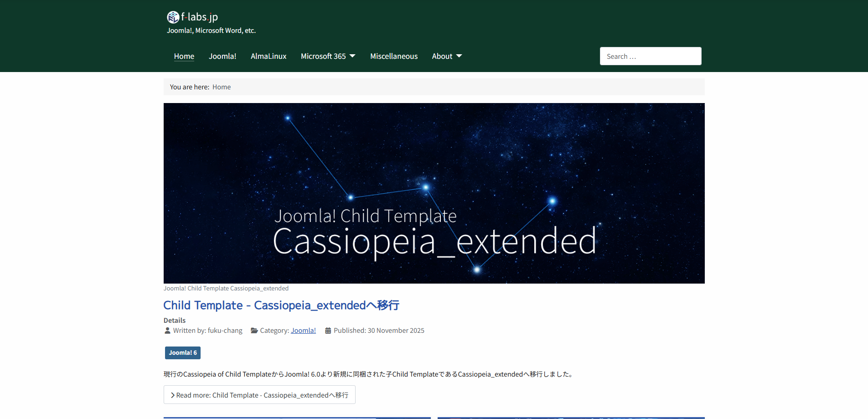Open the Joomla! navigation menu item
Screen dimensions: 868x419
pos(222,56)
